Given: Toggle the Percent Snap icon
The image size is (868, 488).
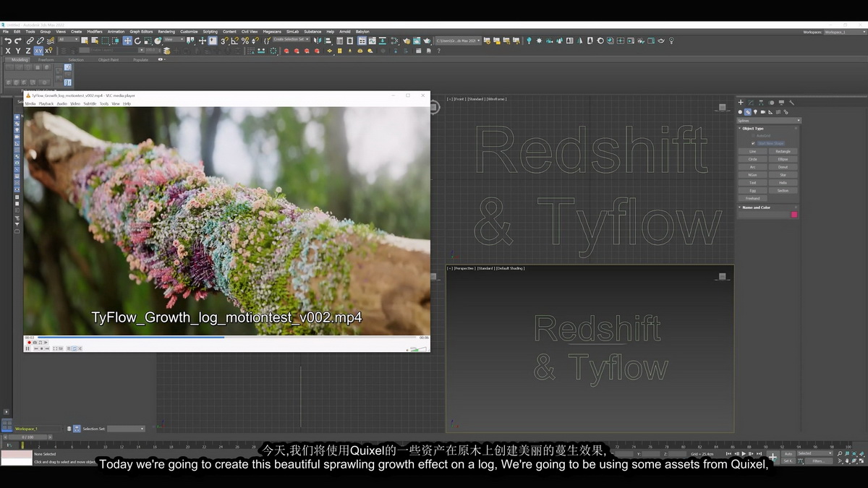Looking at the screenshot, I should coord(245,41).
